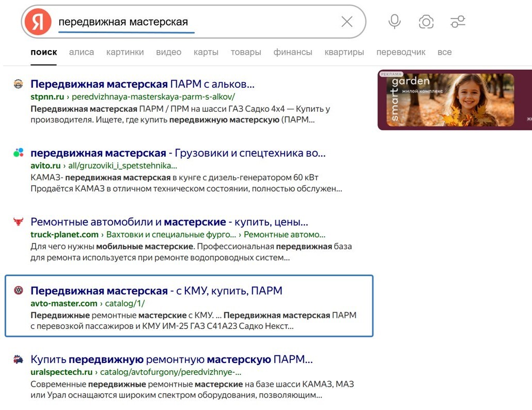Open search filter settings icon

point(457,21)
